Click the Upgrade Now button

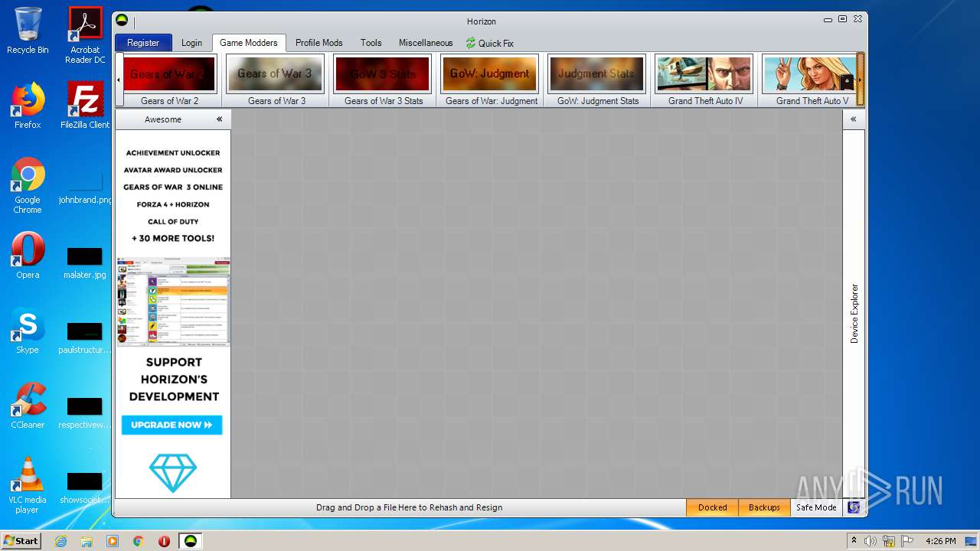pyautogui.click(x=171, y=425)
